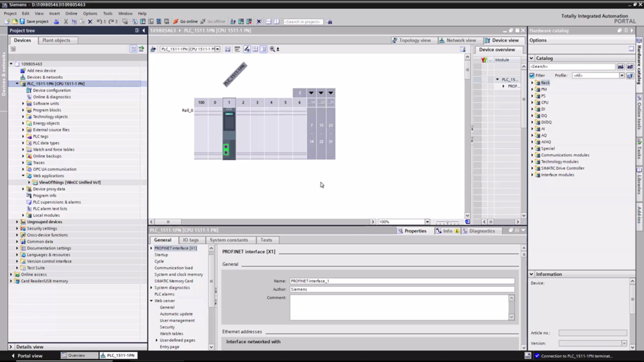Toggle the catalog Filter checkbox
The height and width of the screenshot is (362, 644).
pos(532,75)
